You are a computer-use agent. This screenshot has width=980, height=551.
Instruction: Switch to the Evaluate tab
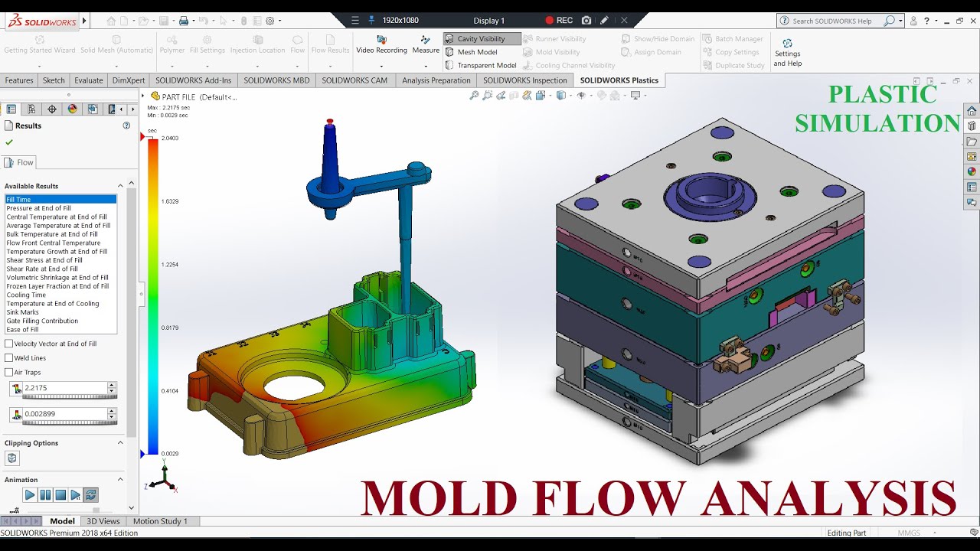tap(89, 80)
